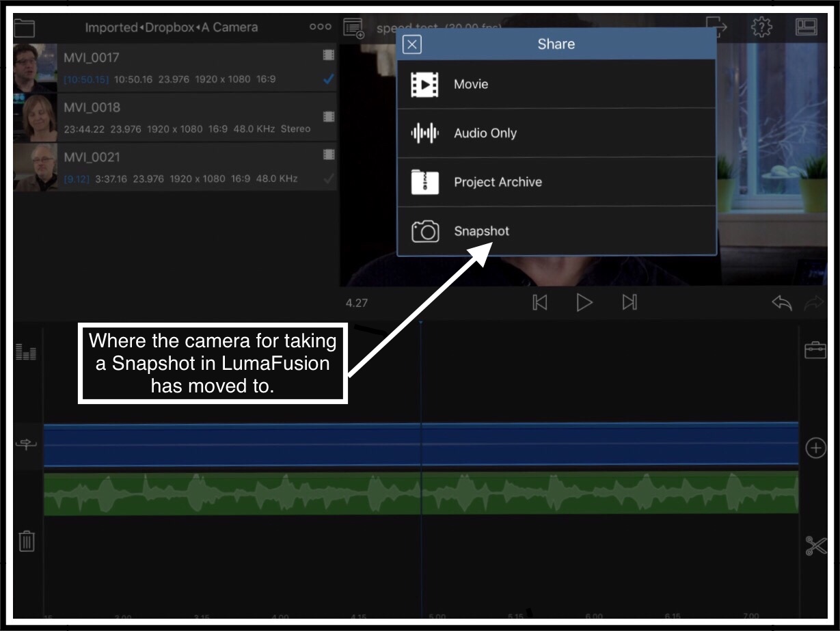Open library options three-dot menu
Viewport: 840px width, 631px height.
tap(320, 27)
